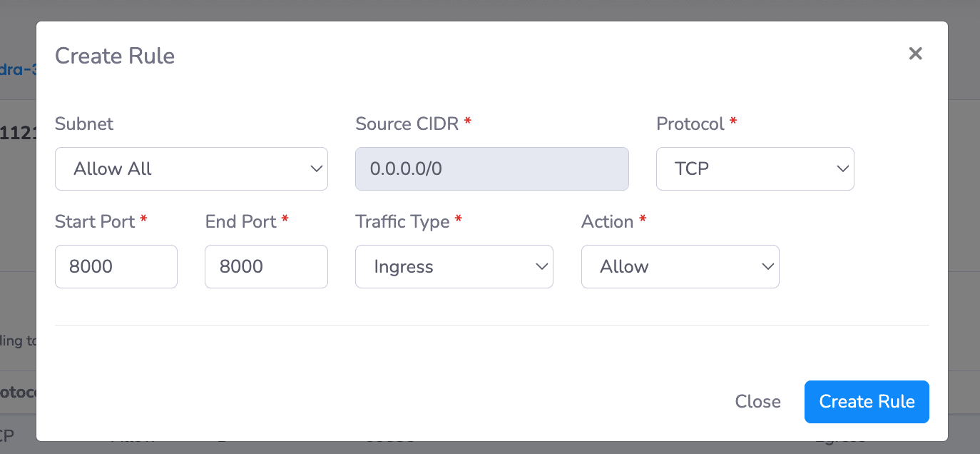The height and width of the screenshot is (454, 980).
Task: Click the chevron arrow in the Protocol select
Action: [x=842, y=169]
